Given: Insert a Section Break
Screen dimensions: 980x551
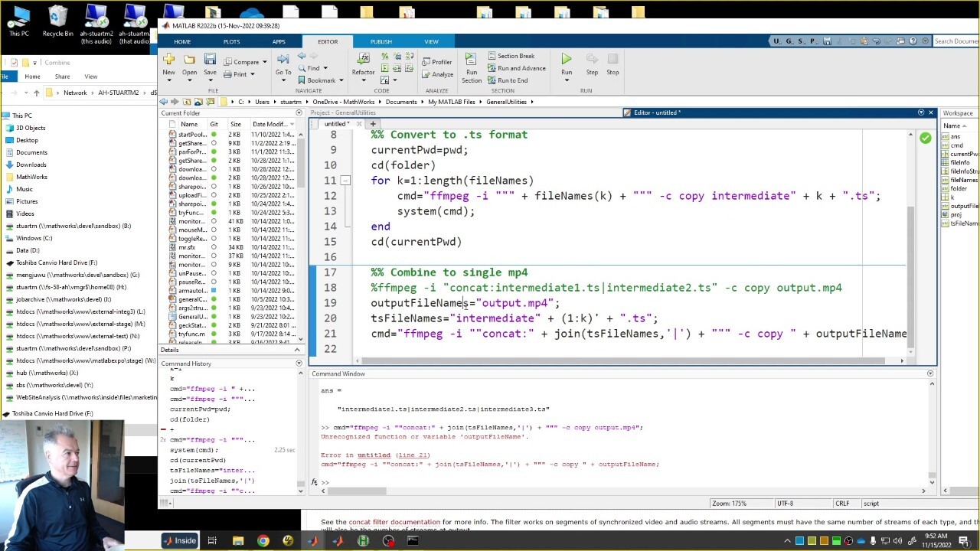Looking at the screenshot, I should point(510,56).
